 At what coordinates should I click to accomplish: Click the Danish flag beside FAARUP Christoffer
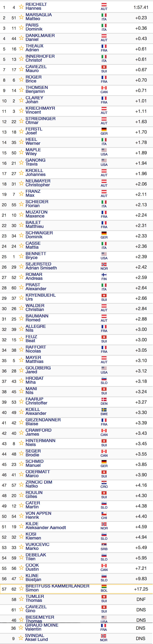coord(104,400)
